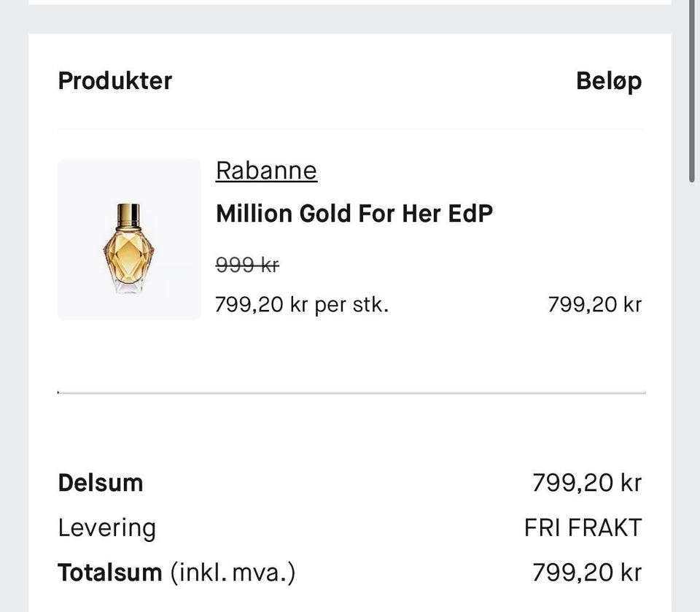Click the Beløp column header
The height and width of the screenshot is (612, 700).
pyautogui.click(x=609, y=80)
